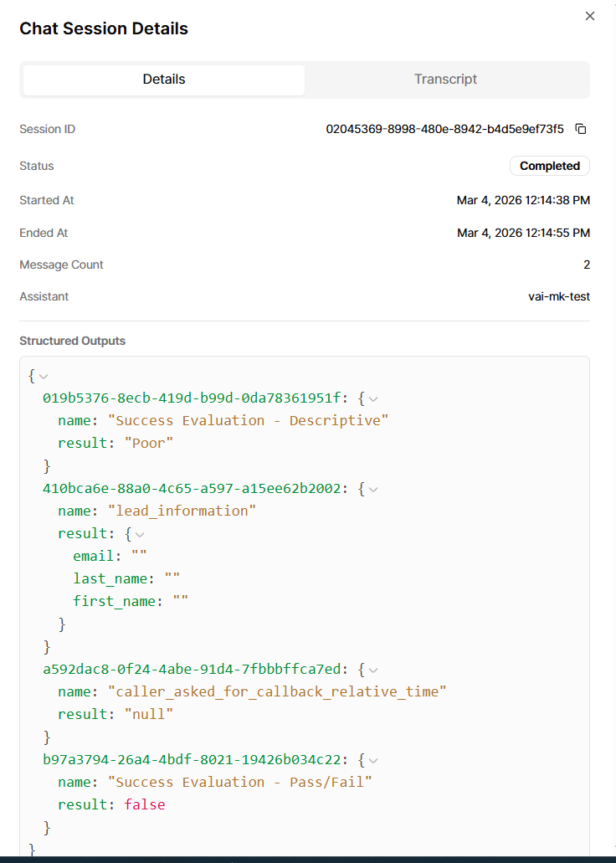This screenshot has height=863, width=616.
Task: Collapse the a592dac8 callback entry
Action: (373, 670)
